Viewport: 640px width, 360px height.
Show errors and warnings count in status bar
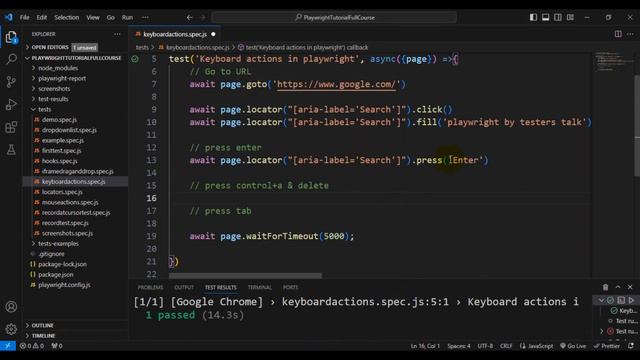[32, 346]
